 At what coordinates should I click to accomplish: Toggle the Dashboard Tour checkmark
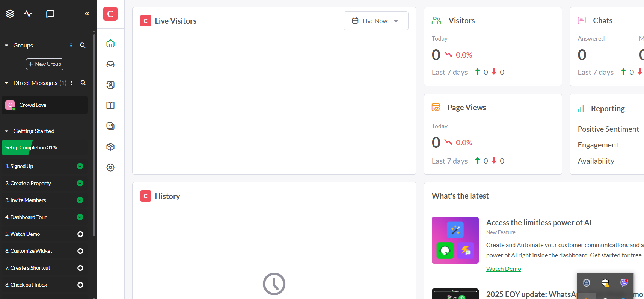click(80, 217)
